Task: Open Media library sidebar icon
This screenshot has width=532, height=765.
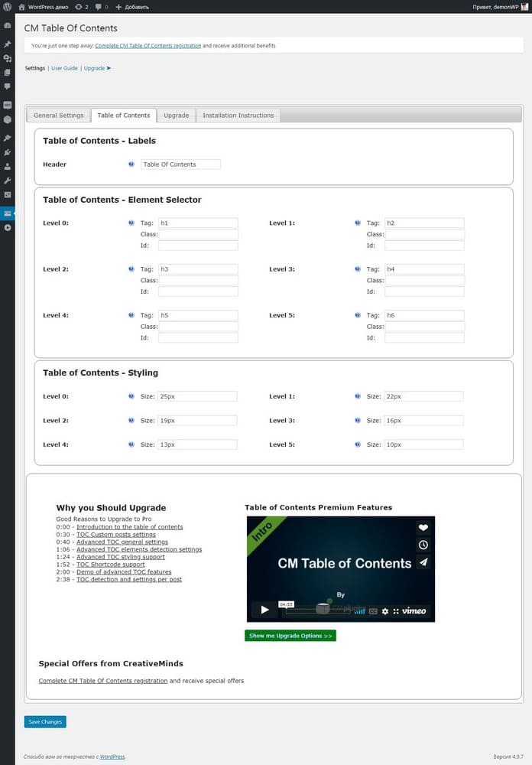Action: point(8,58)
